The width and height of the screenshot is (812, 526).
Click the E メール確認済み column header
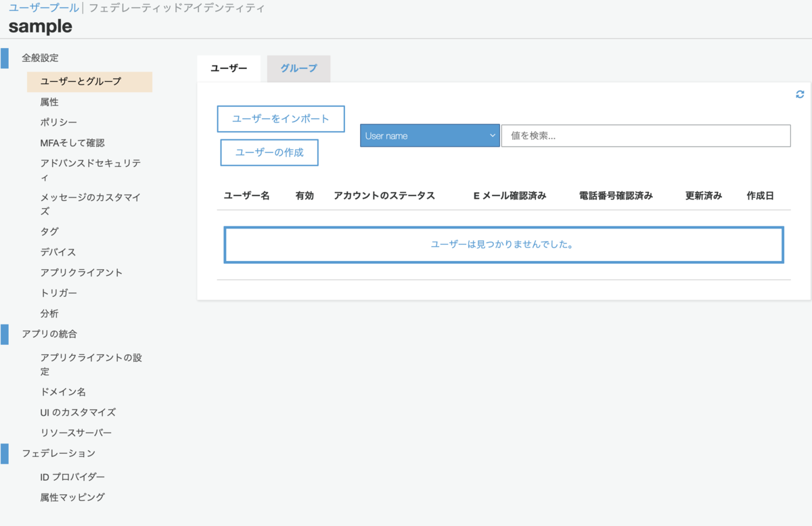click(x=510, y=195)
